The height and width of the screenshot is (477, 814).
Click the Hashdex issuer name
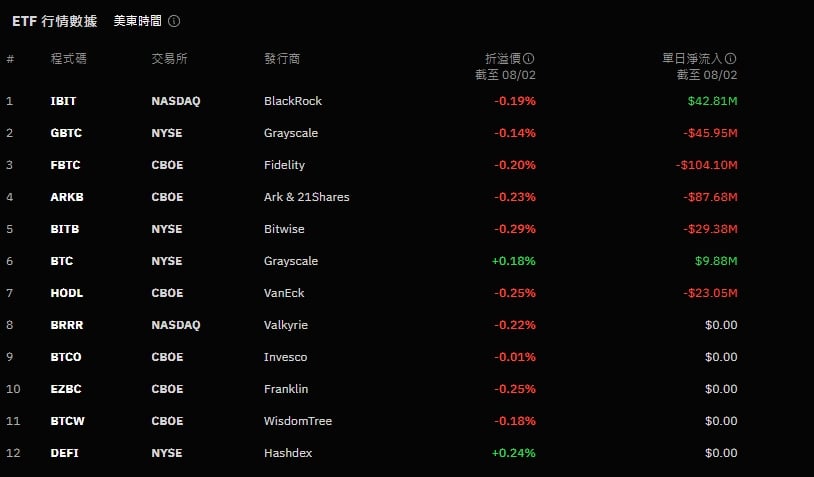point(288,453)
